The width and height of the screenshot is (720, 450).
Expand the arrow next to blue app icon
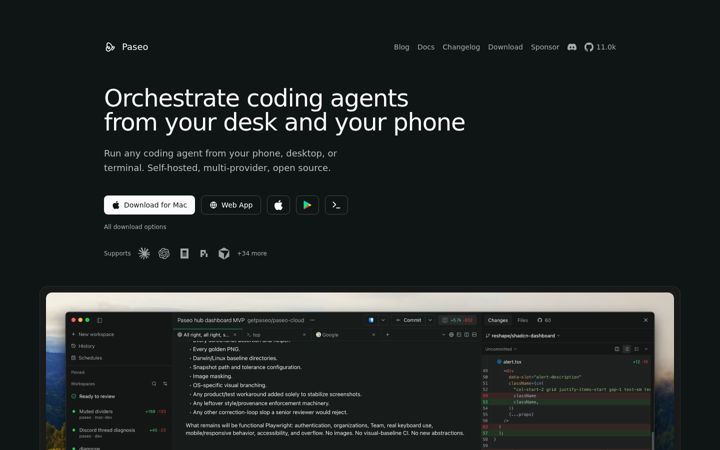pyautogui.click(x=383, y=320)
